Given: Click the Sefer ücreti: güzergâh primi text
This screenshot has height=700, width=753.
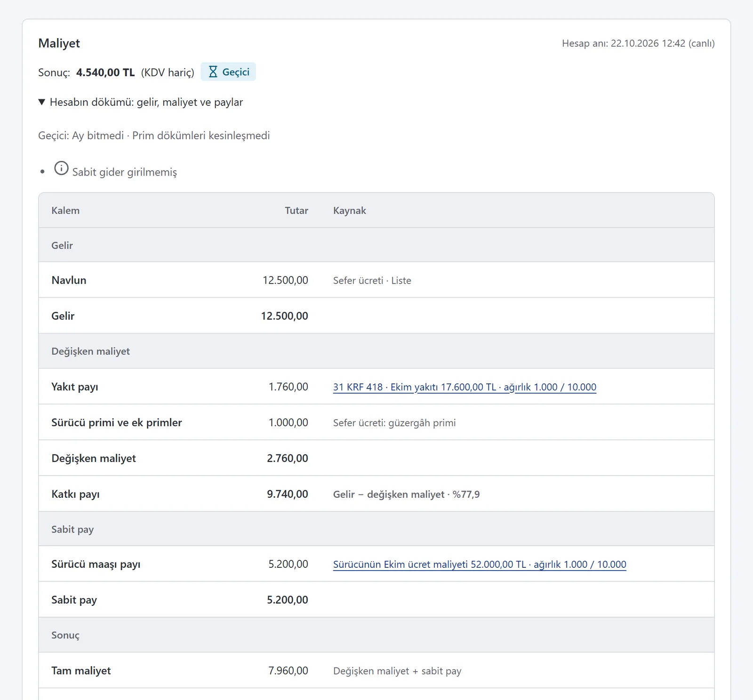Looking at the screenshot, I should [394, 423].
